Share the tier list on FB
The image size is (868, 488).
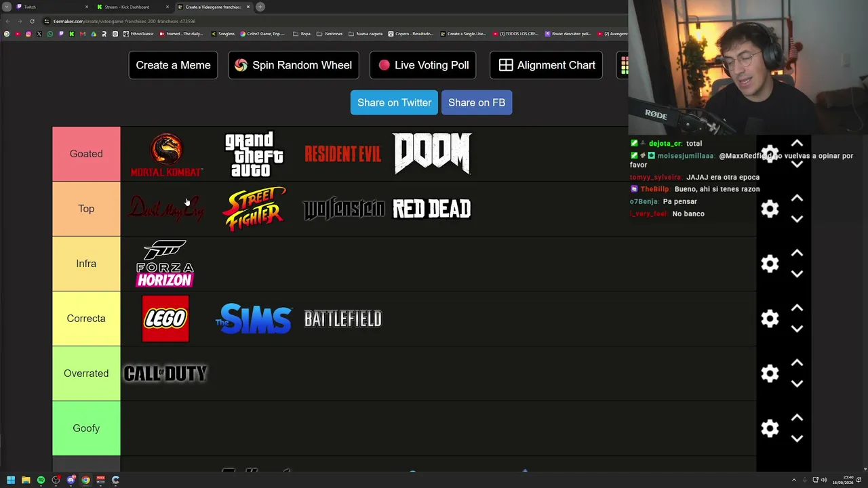[x=477, y=102]
